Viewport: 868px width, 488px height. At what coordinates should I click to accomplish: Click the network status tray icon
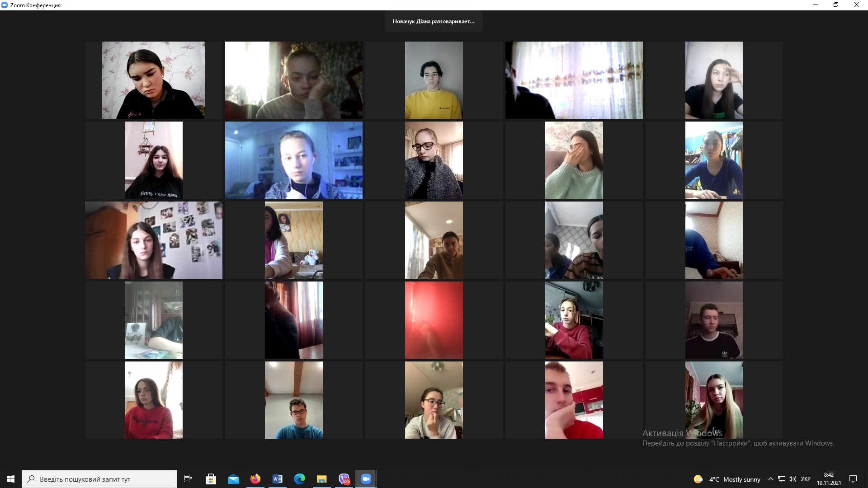782,479
